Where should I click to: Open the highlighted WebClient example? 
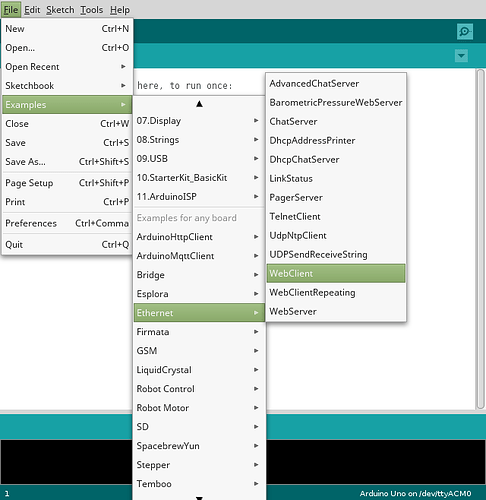[x=336, y=274]
